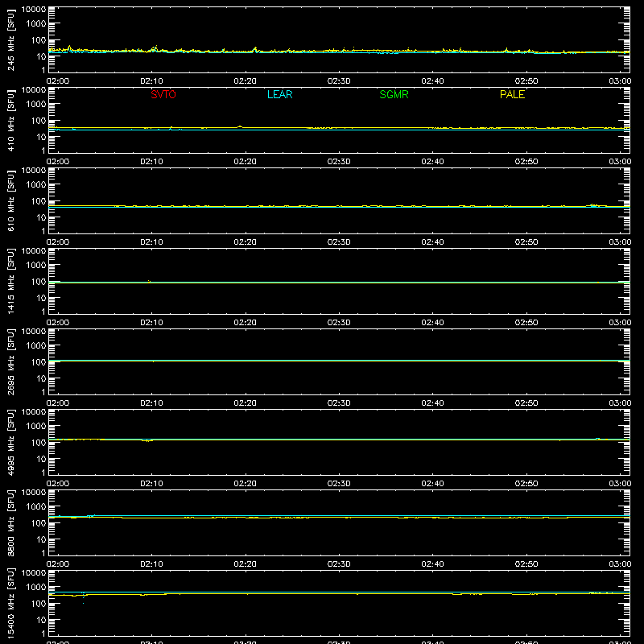644x644 pixels.
Task: Click 03:00 time label under 4995 MHz plot
Action: [620, 484]
